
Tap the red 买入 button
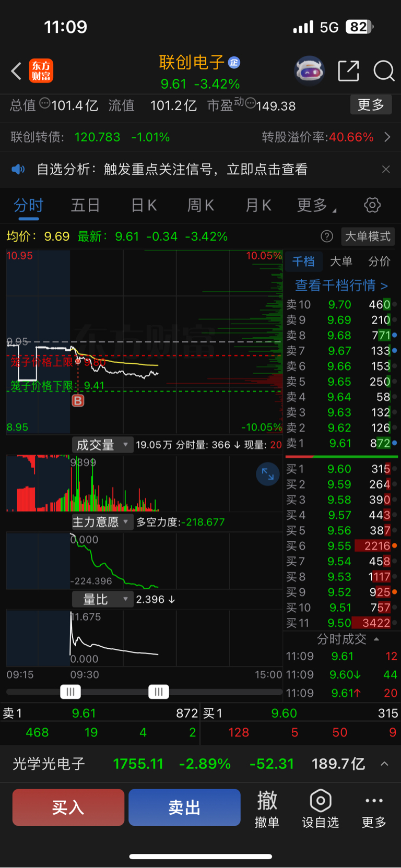coord(68,807)
